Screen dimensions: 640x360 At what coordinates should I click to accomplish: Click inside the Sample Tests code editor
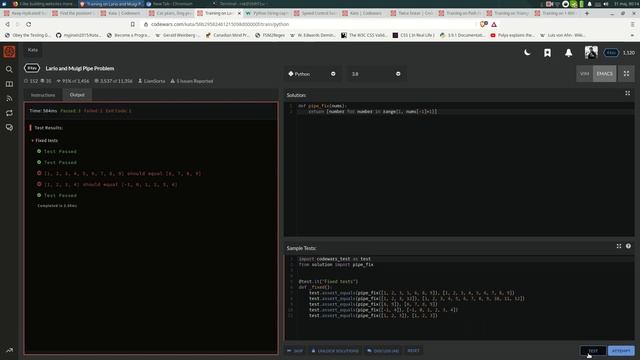point(459,298)
